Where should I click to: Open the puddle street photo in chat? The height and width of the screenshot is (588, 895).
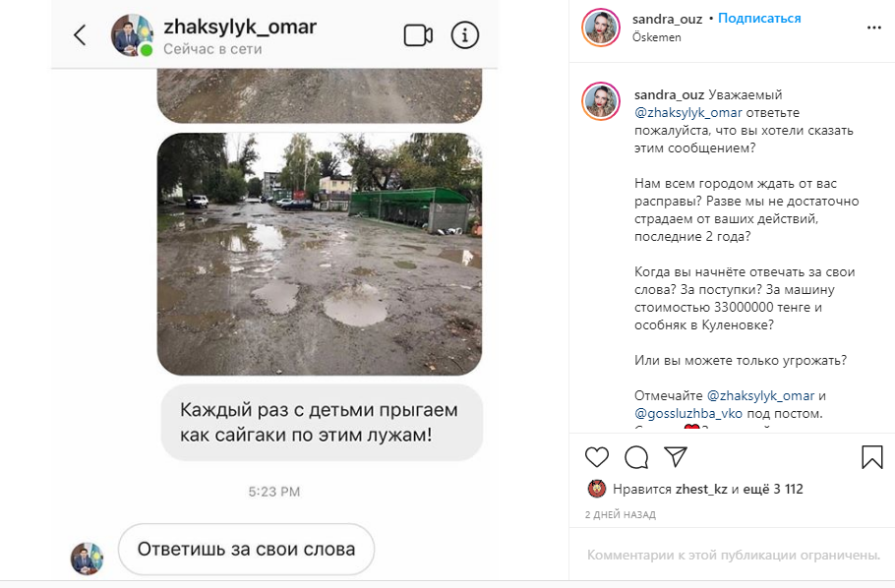point(320,254)
